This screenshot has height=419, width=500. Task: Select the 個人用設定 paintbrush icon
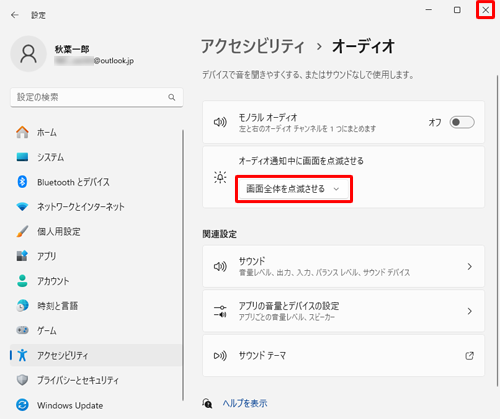coord(22,231)
